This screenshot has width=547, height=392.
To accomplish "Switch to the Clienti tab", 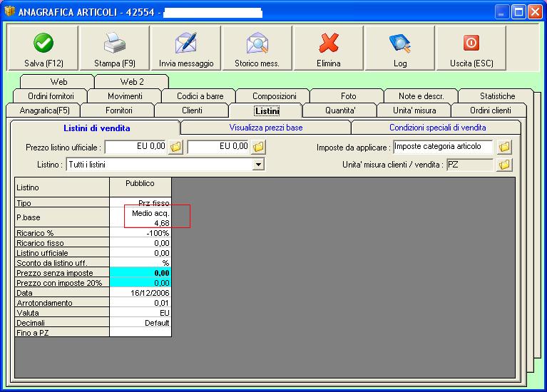I will (192, 110).
